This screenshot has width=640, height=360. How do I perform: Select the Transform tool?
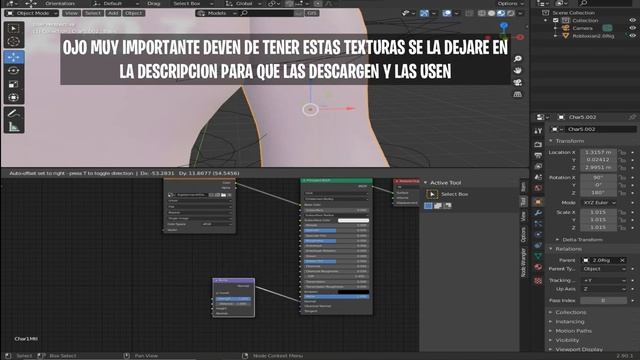(x=13, y=98)
